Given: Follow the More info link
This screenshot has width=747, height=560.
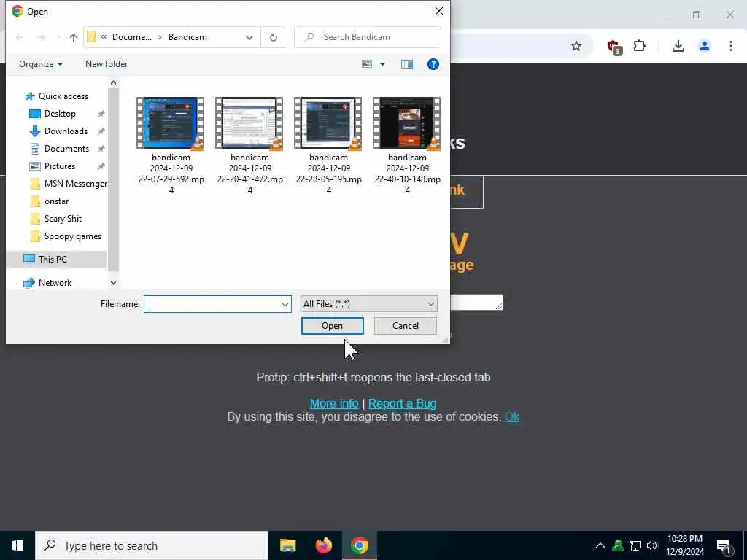Looking at the screenshot, I should coord(334,404).
